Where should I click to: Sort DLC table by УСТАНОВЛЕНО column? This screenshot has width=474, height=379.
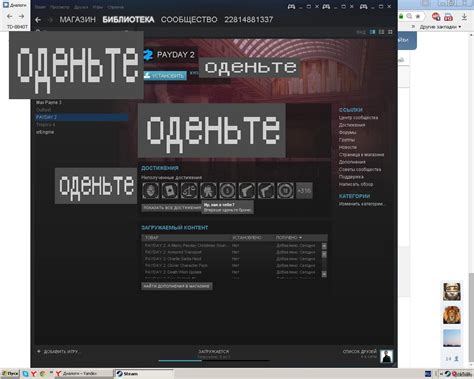click(247, 238)
